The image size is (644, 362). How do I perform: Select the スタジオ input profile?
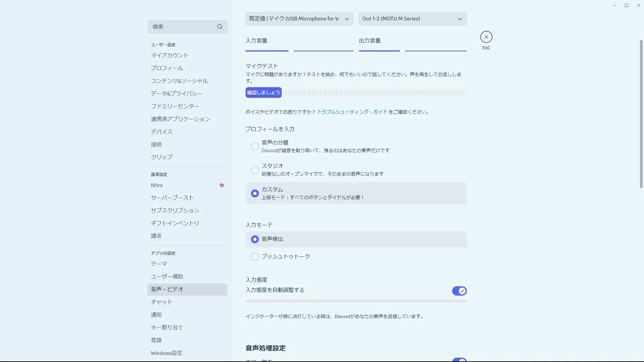(255, 170)
